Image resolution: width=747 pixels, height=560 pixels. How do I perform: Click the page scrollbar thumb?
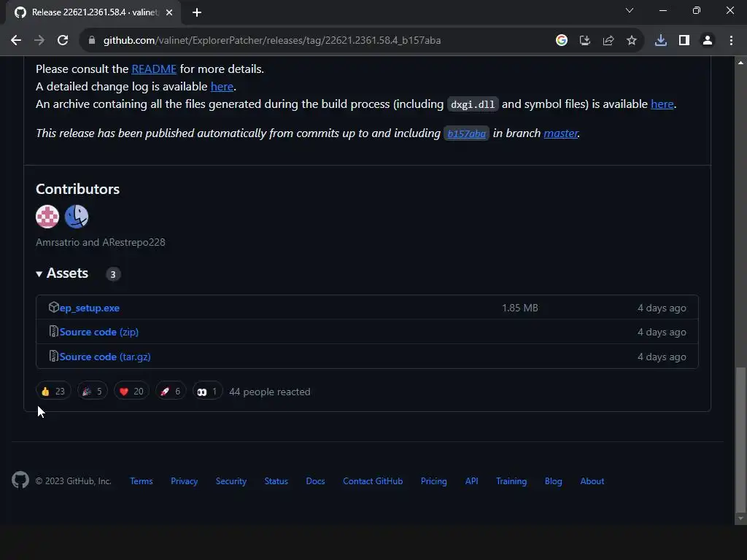pos(740,438)
